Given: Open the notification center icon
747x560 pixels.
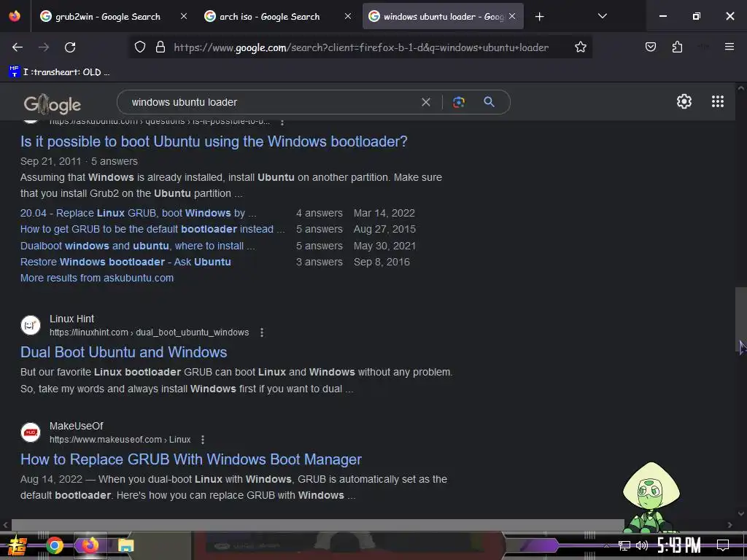Looking at the screenshot, I should (x=723, y=545).
